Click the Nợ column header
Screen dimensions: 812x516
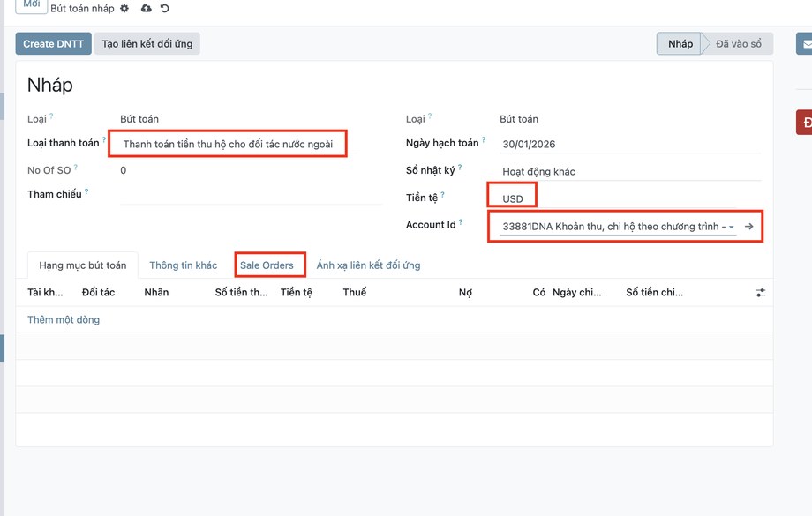(465, 293)
